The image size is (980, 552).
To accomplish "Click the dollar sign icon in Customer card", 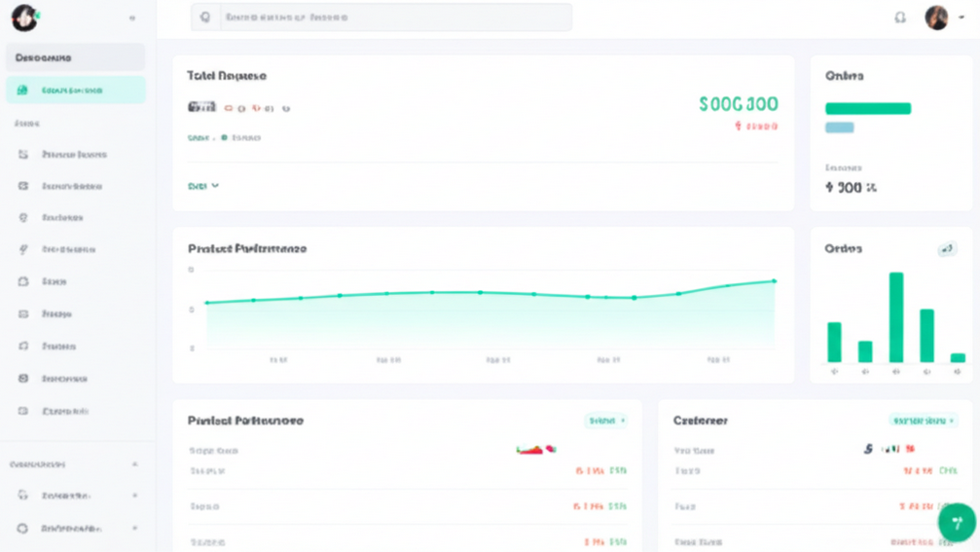I will coord(868,449).
